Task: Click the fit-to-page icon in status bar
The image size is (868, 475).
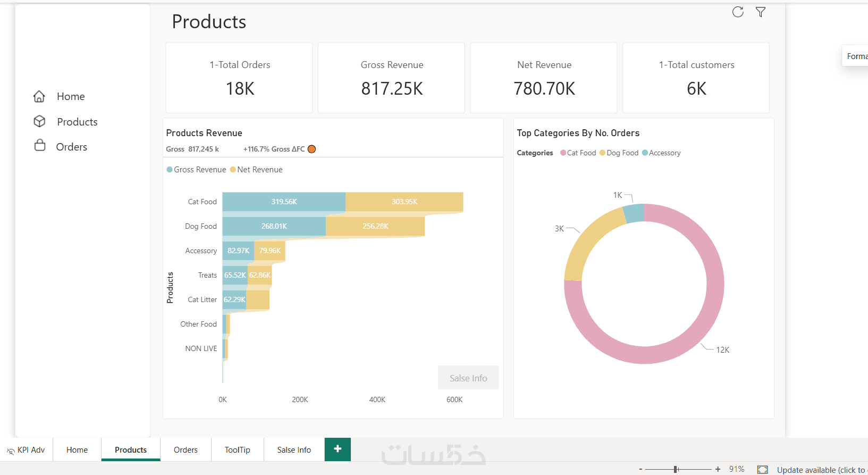Action: (x=762, y=469)
